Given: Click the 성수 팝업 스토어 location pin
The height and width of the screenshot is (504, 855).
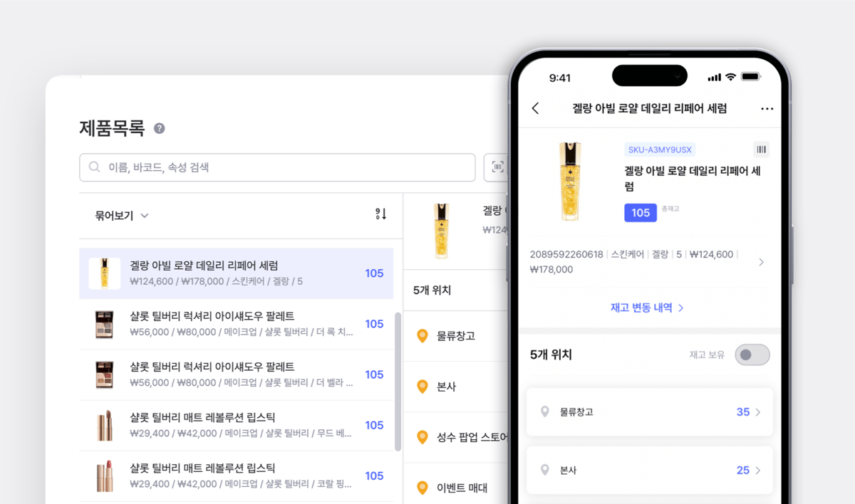Looking at the screenshot, I should pyautogui.click(x=422, y=437).
